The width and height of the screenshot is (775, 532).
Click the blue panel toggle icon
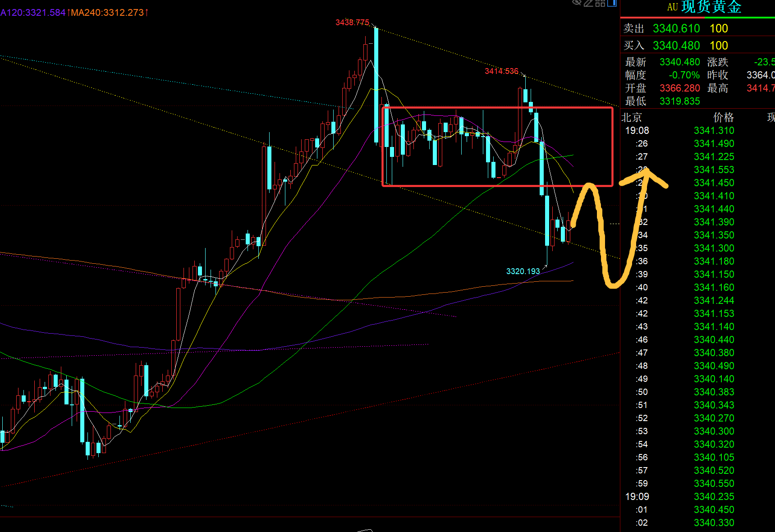[612, 3]
